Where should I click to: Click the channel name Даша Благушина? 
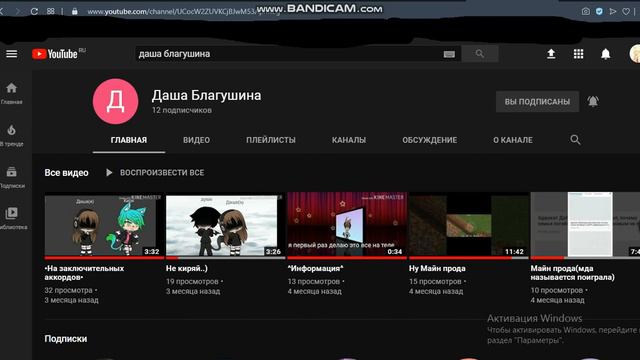207,95
